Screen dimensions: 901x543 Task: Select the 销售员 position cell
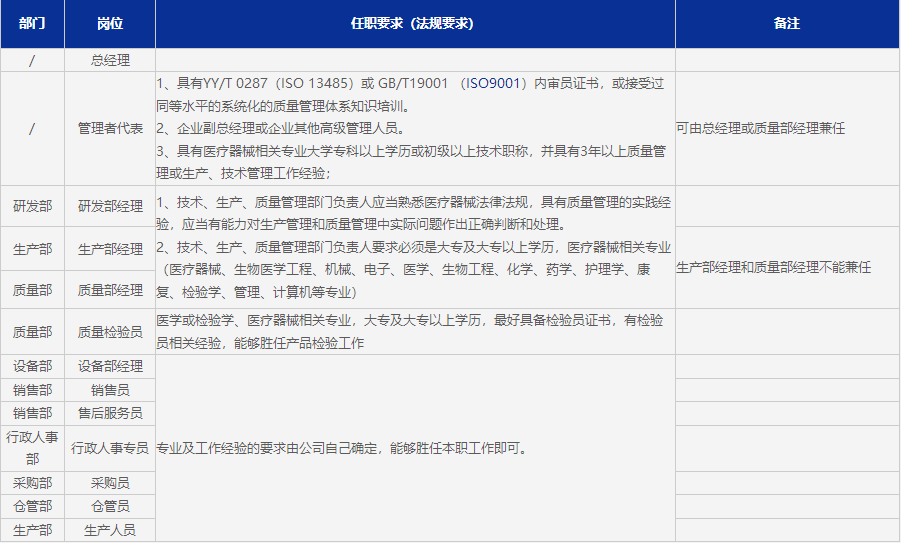(110, 390)
